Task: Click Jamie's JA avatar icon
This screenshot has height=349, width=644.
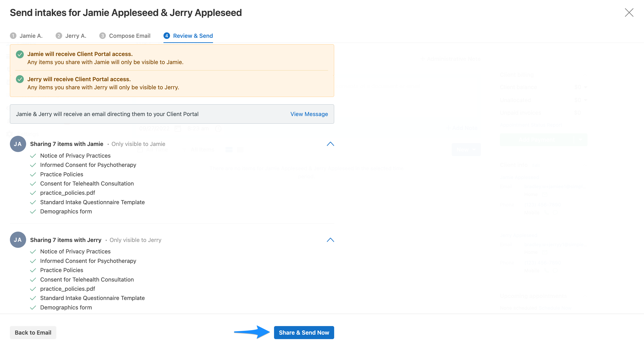Action: (18, 144)
